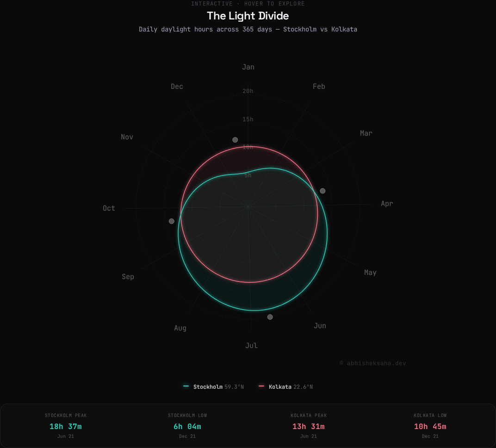
Task: Click the gray marker dot near Jun/Jul
Action: pyautogui.click(x=270, y=317)
